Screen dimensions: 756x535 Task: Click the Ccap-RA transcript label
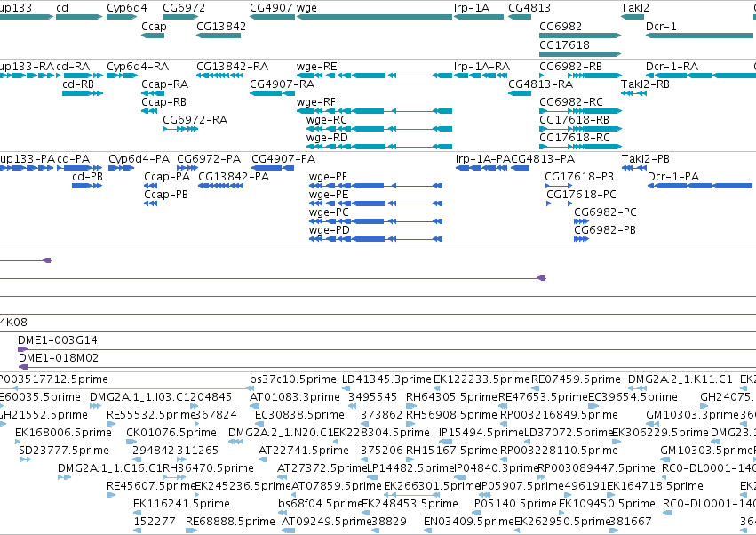pos(165,84)
